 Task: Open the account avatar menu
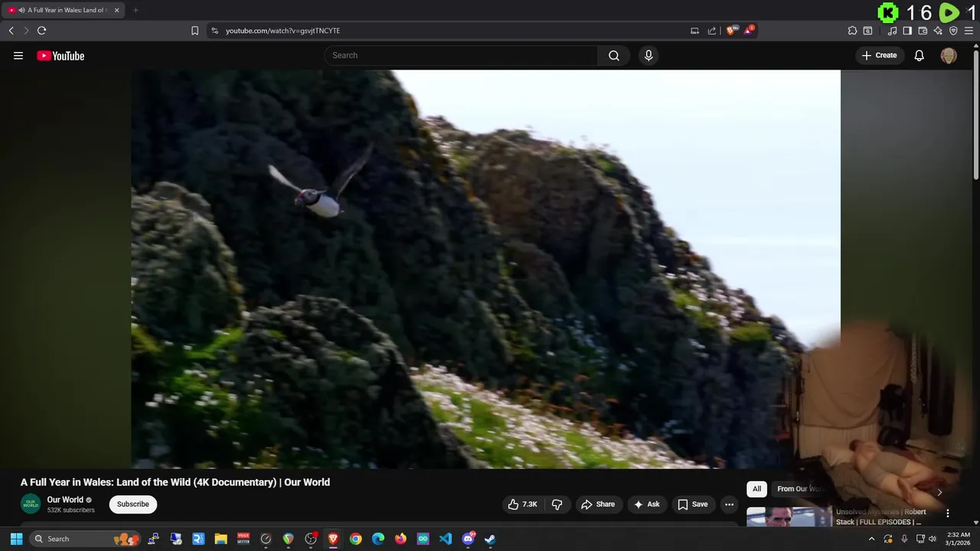tap(949, 55)
